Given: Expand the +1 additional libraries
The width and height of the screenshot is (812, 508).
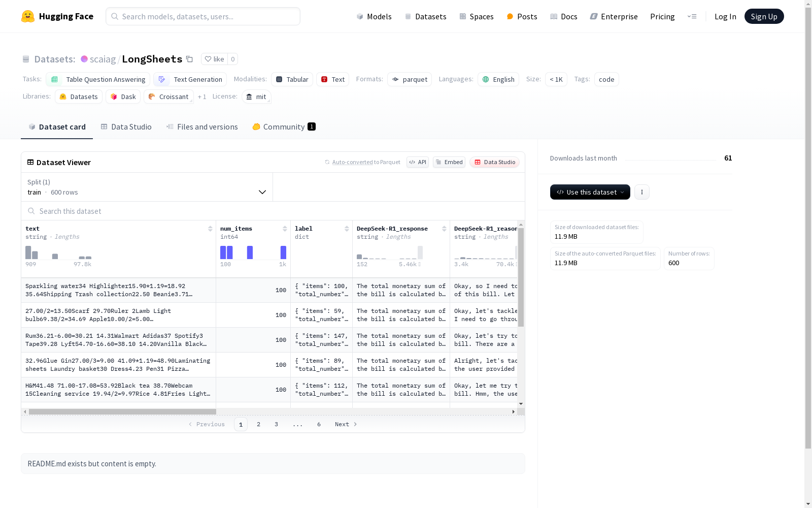Looking at the screenshot, I should pyautogui.click(x=202, y=97).
